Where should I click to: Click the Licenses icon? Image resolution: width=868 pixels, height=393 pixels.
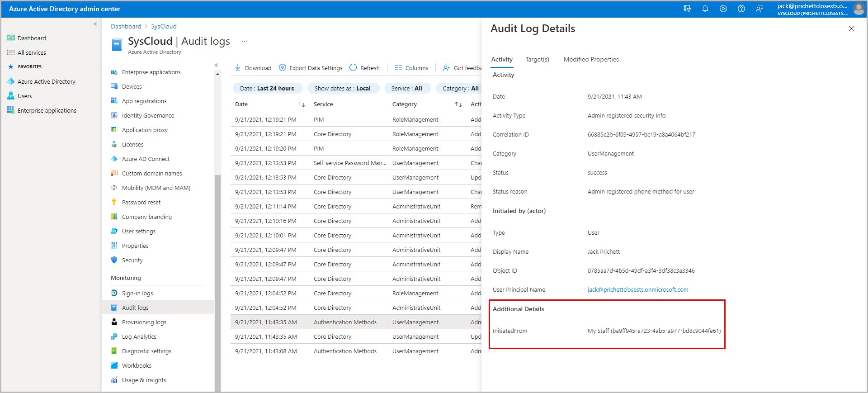(114, 144)
